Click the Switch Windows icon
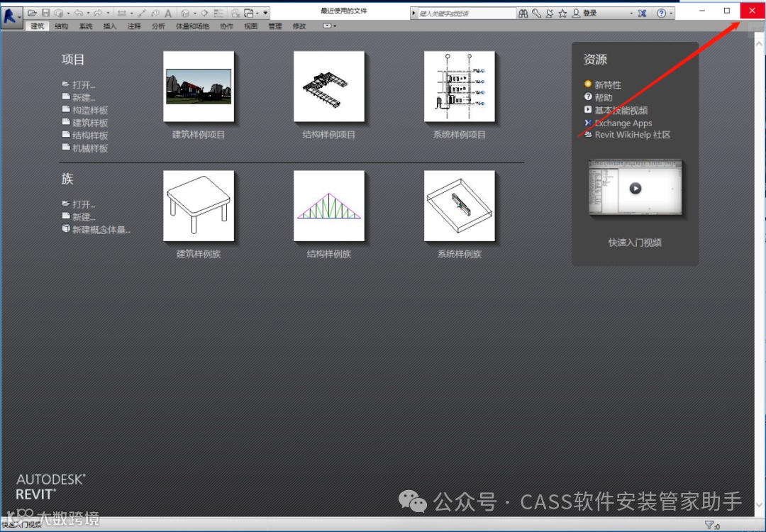 click(249, 13)
